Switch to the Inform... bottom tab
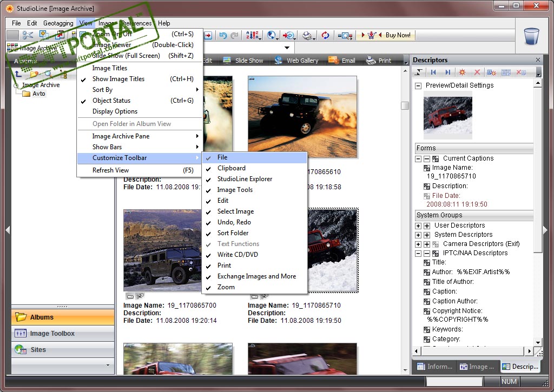Image resolution: width=554 pixels, height=392 pixels. [434, 367]
